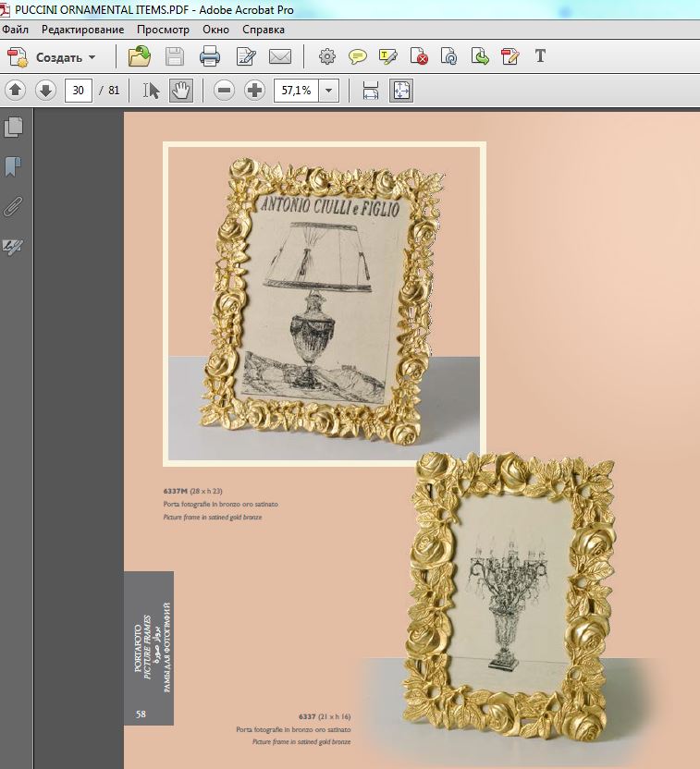700x769 pixels.
Task: Click the page number field
Action: (79, 91)
